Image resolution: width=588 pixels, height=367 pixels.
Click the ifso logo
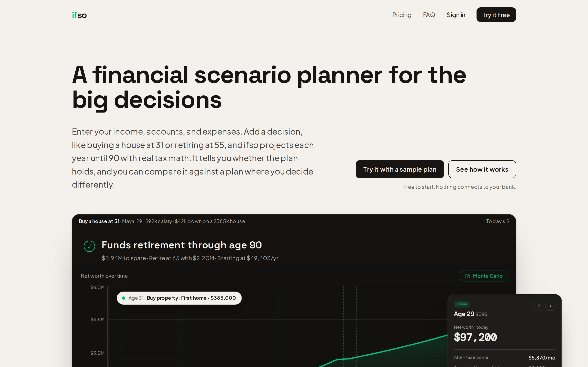tap(79, 15)
